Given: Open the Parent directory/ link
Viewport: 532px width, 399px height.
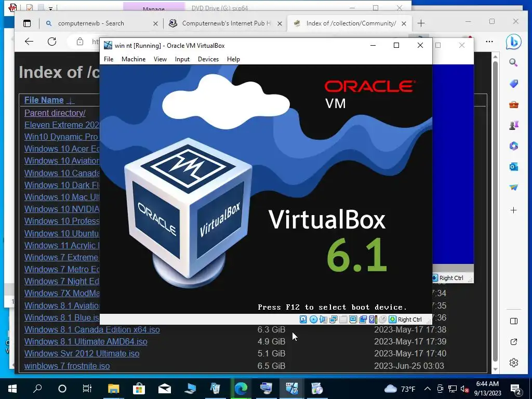Looking at the screenshot, I should [55, 113].
